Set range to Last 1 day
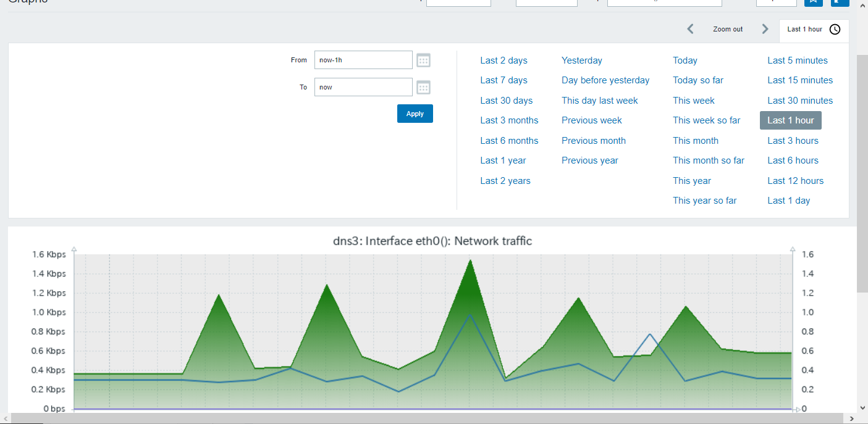 (788, 201)
